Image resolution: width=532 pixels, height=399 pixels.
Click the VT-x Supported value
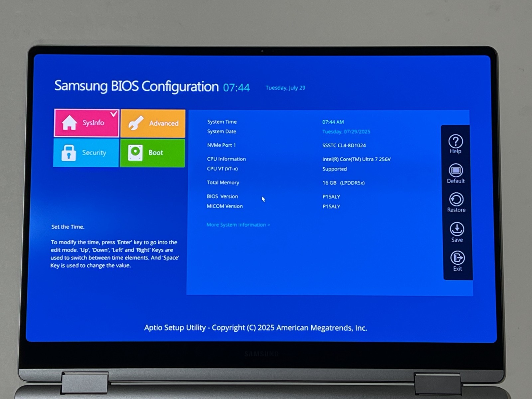334,169
